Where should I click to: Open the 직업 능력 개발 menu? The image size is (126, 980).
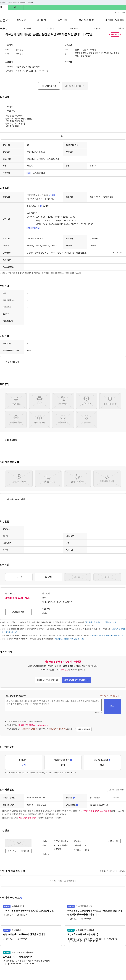coord(86,20)
